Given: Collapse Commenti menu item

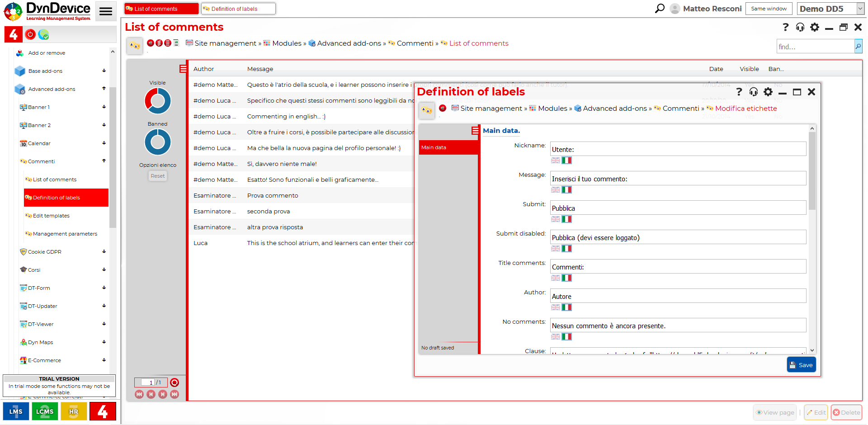Looking at the screenshot, I should pos(104,161).
